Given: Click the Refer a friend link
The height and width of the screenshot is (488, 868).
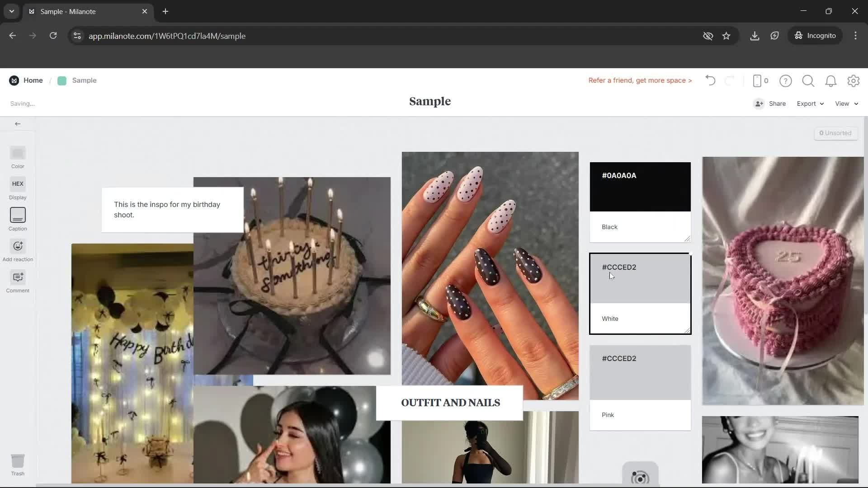Looking at the screenshot, I should click(640, 80).
